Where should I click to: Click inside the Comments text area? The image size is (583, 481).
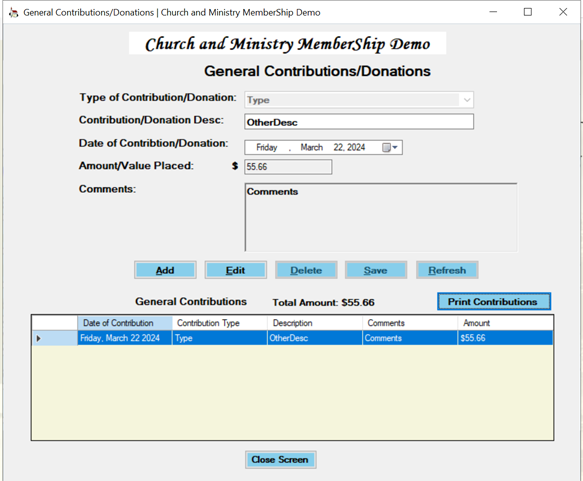381,217
